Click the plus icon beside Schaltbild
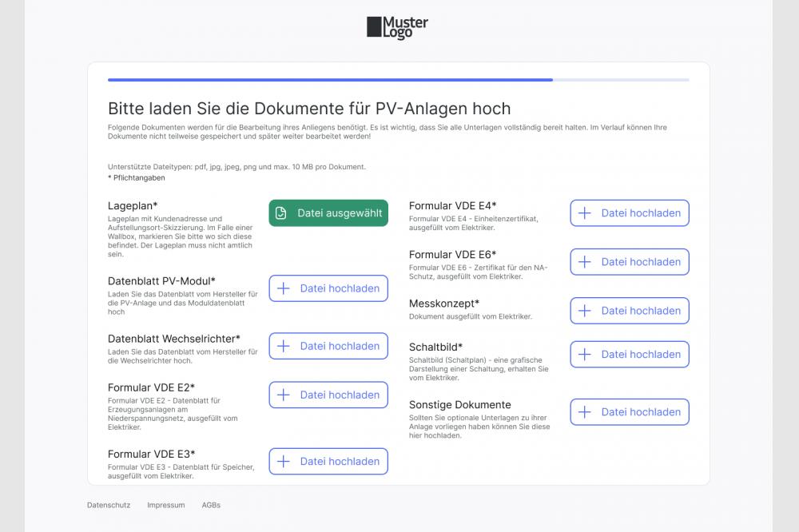This screenshot has width=799, height=532. tap(585, 354)
